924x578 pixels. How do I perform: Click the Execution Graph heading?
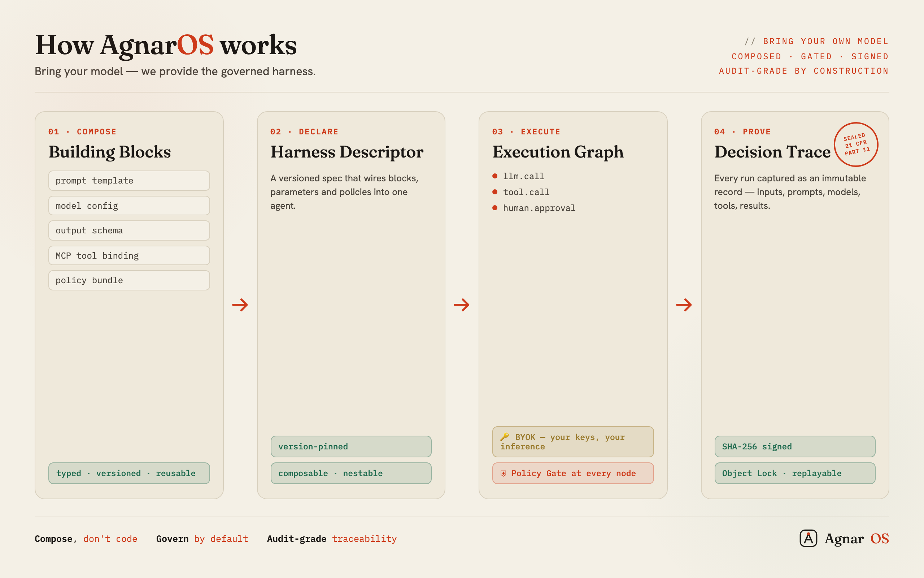[558, 152]
